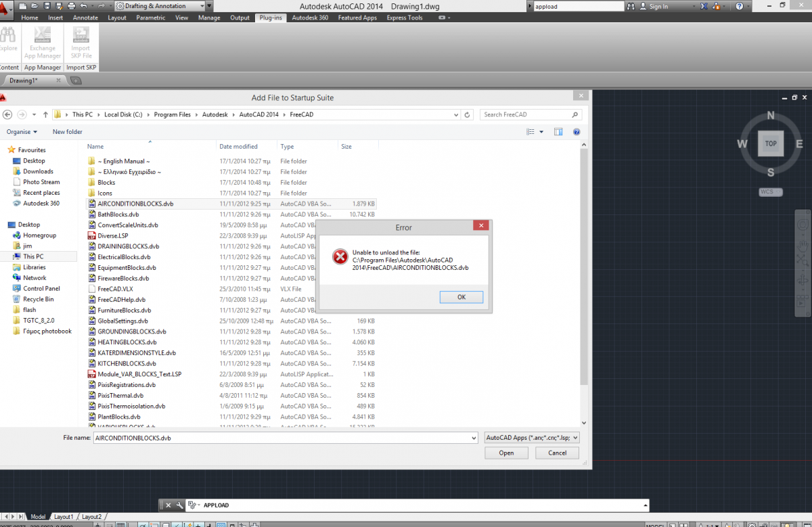
Task: Toggle the preview pane icon
Action: (558, 132)
